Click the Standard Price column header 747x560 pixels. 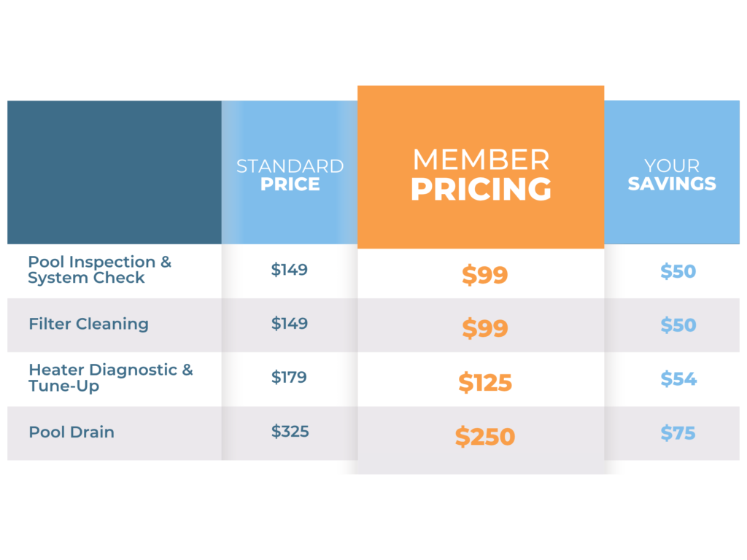pyautogui.click(x=290, y=175)
